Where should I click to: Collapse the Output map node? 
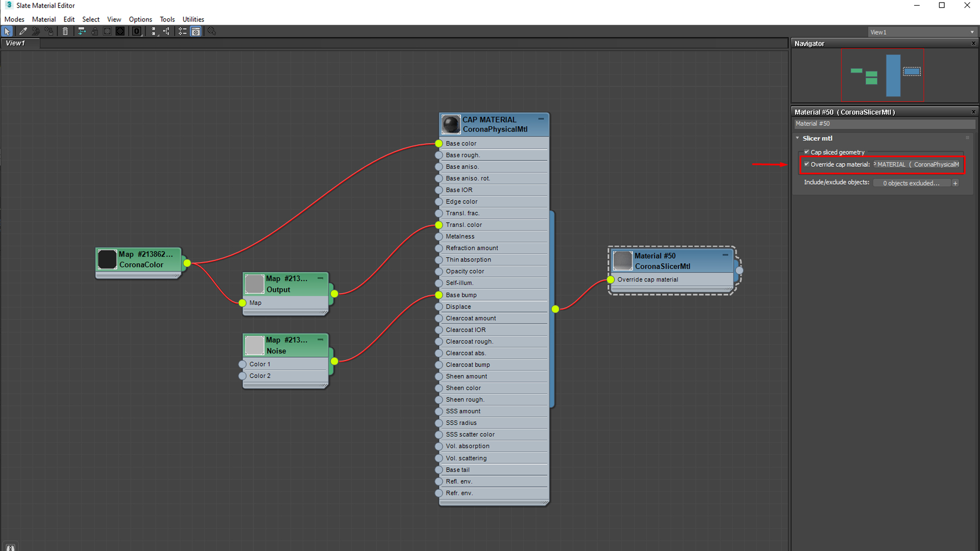point(321,278)
